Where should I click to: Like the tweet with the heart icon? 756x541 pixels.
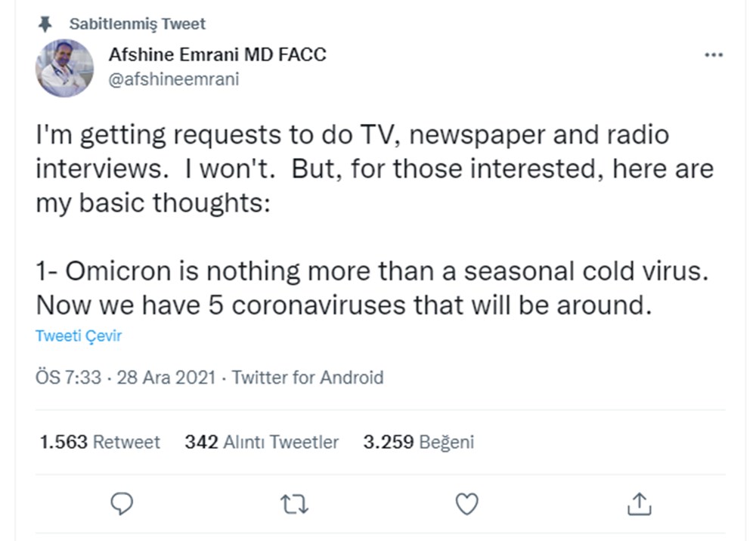tap(467, 502)
